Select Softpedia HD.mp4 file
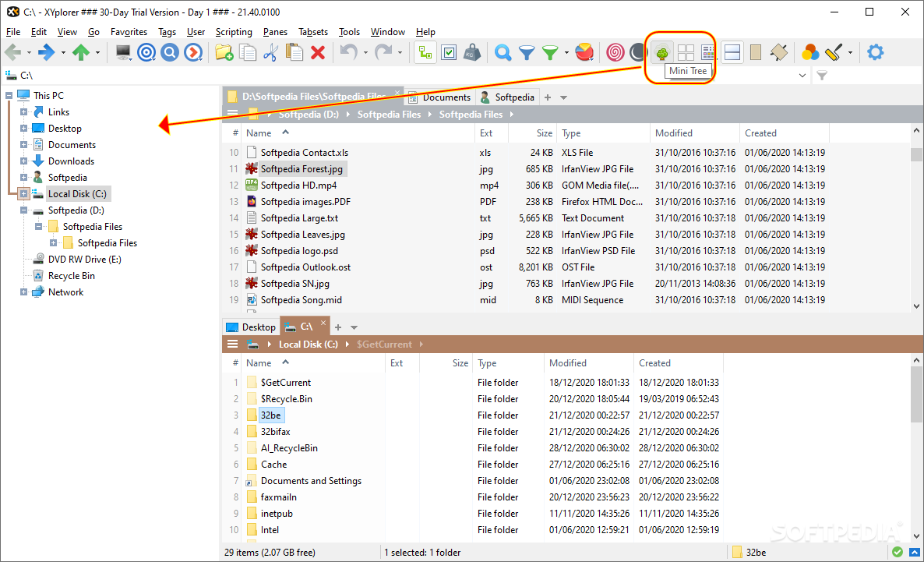This screenshot has height=562, width=924. tap(298, 186)
